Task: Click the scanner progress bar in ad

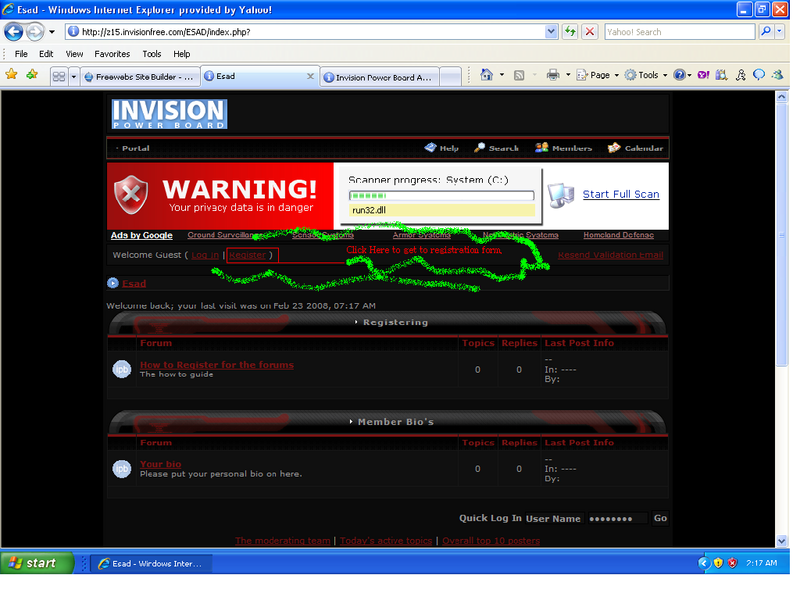Action: pyautogui.click(x=441, y=195)
